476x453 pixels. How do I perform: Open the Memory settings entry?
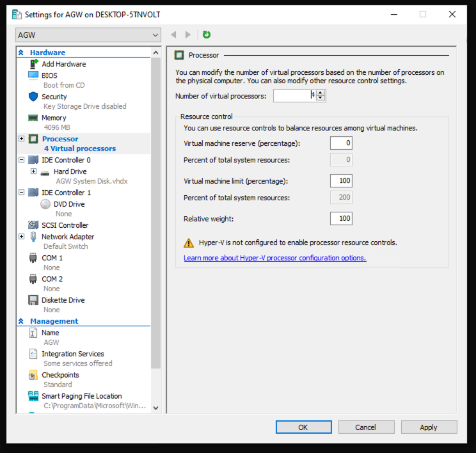tap(54, 118)
